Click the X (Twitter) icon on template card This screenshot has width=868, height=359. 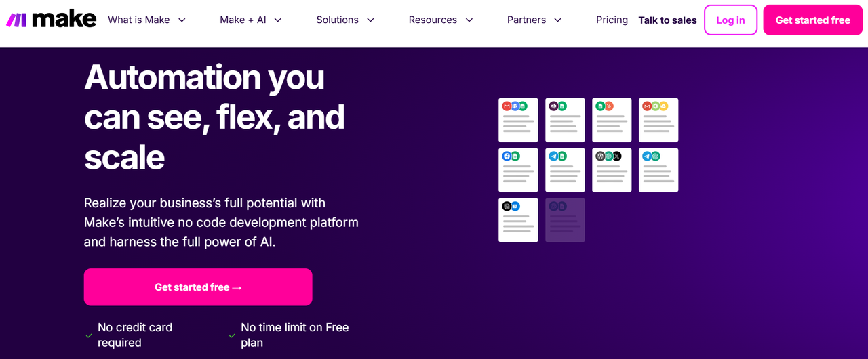coord(616,156)
